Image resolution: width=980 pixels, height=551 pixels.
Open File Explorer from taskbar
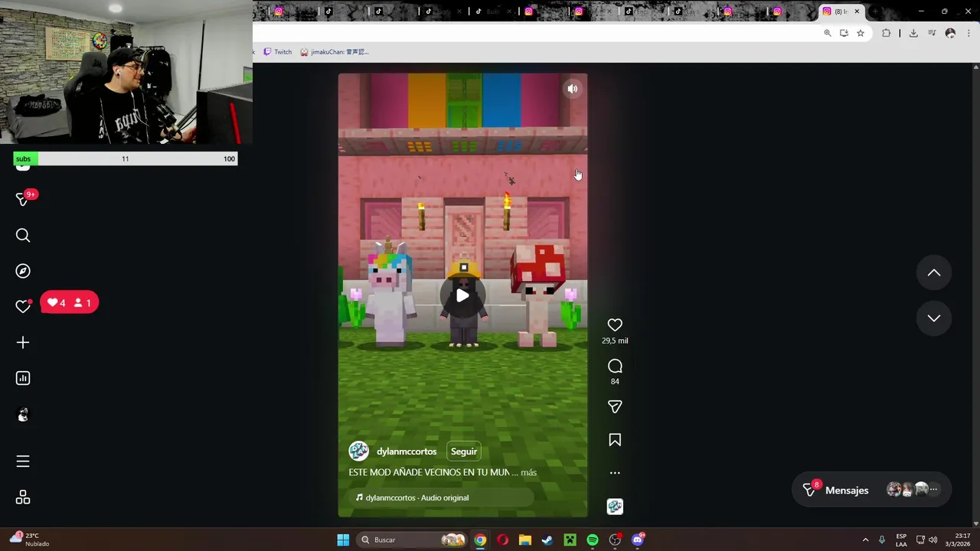(525, 540)
